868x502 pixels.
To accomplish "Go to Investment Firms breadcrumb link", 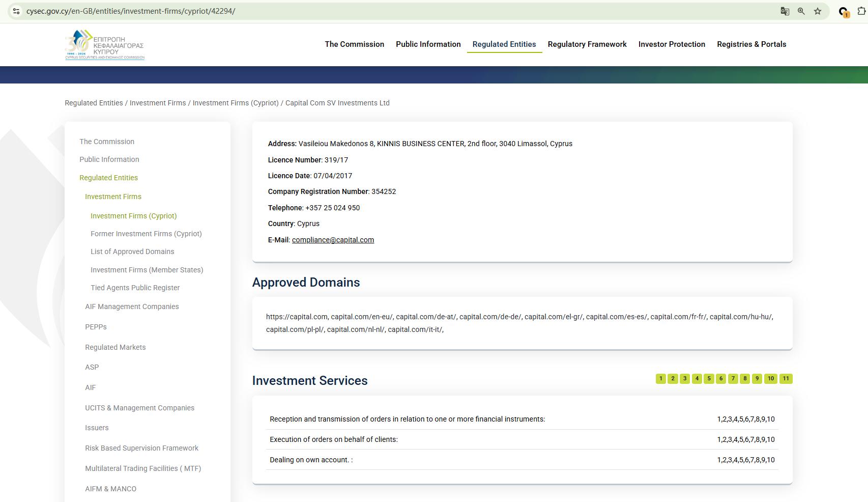I will (158, 103).
